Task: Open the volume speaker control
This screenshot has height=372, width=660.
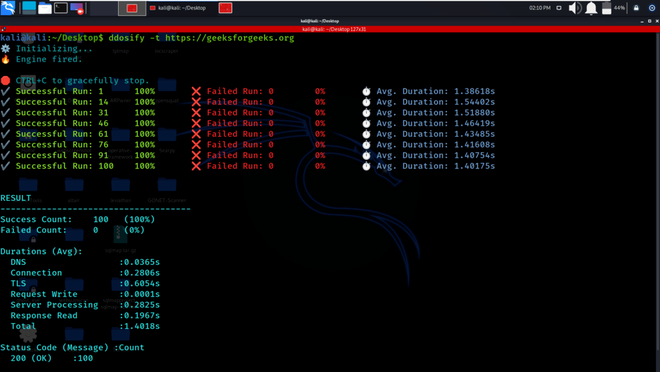Action: tap(575, 8)
